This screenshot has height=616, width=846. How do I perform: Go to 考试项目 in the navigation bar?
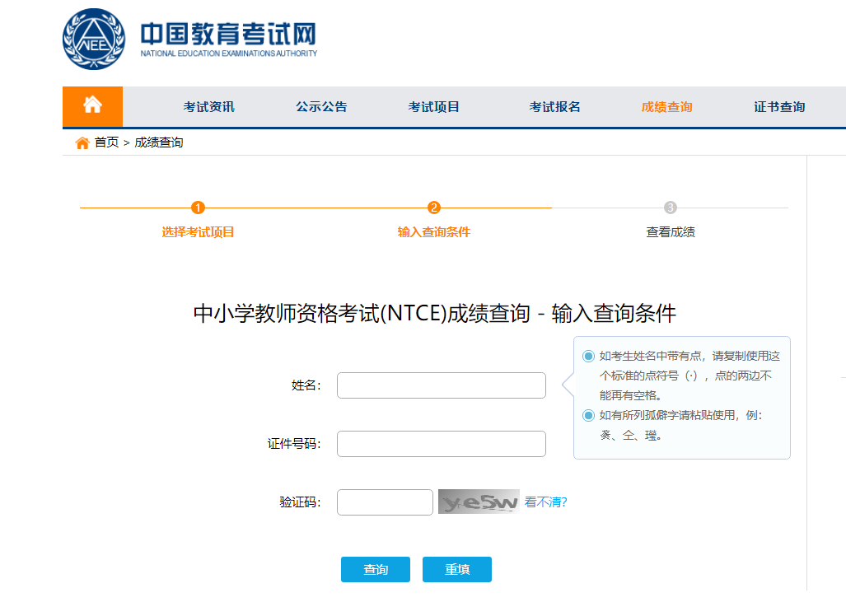pyautogui.click(x=434, y=107)
